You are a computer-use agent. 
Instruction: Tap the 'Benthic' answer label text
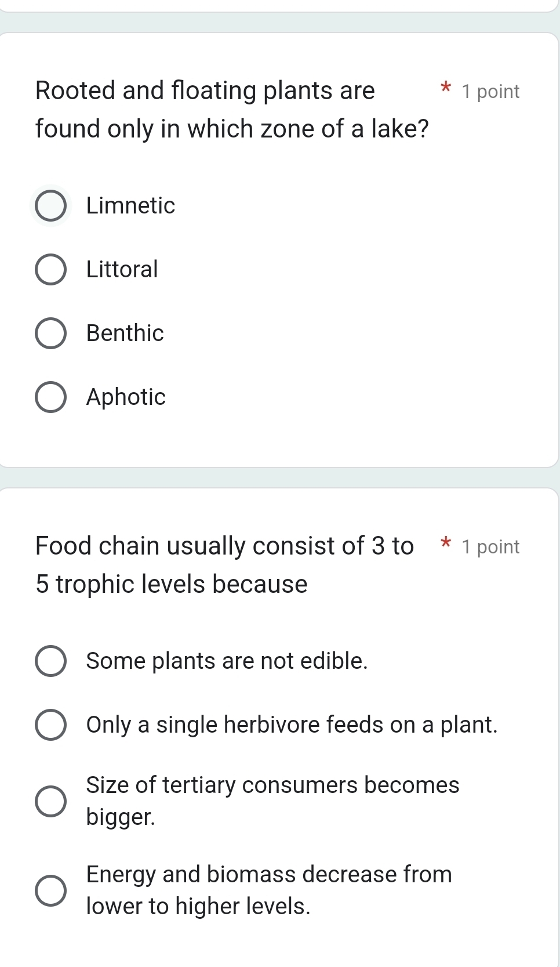pyautogui.click(x=125, y=333)
